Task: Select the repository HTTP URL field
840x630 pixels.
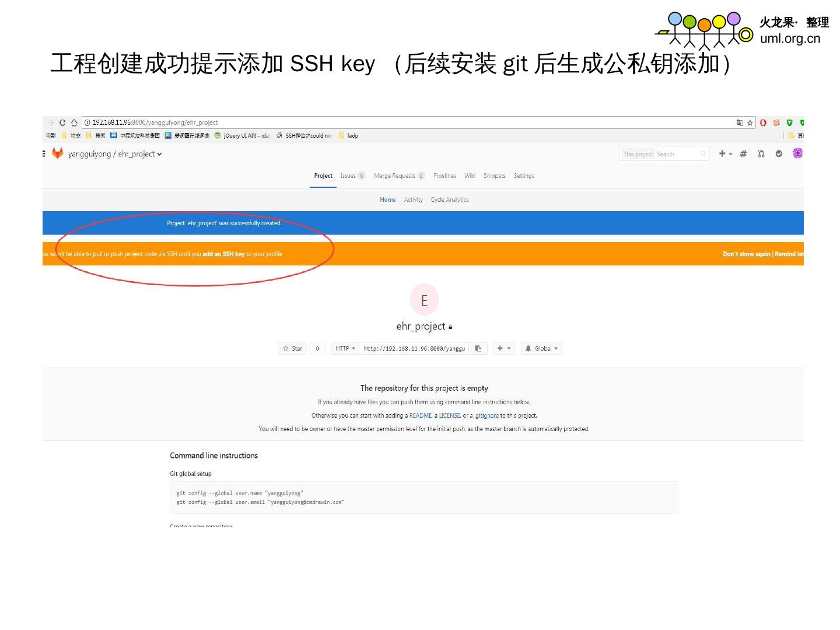Action: 414,348
